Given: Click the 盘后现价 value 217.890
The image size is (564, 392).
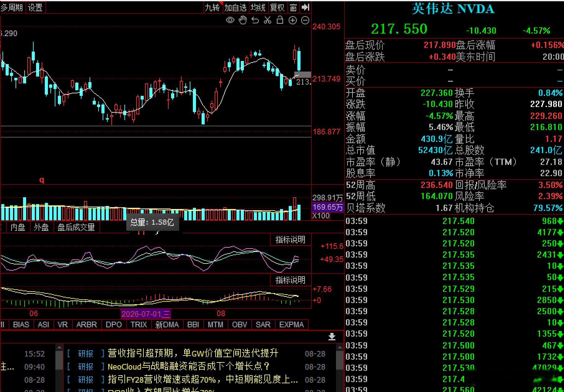Looking at the screenshot, I should pyautogui.click(x=440, y=45).
